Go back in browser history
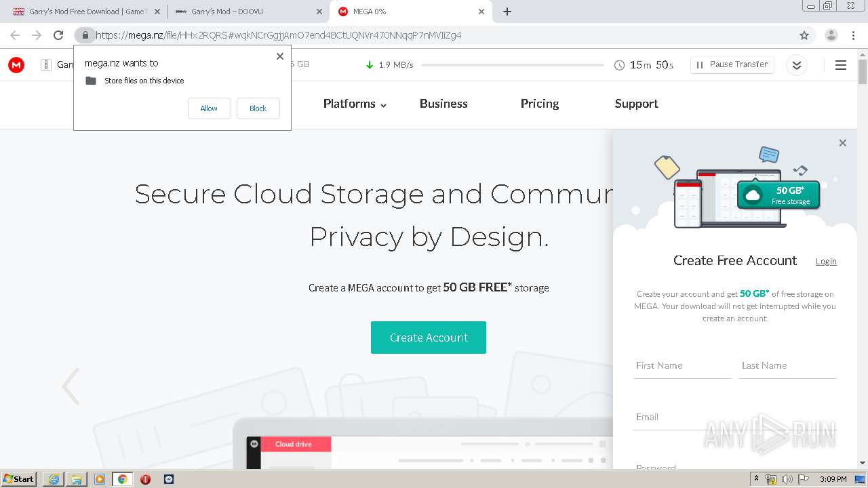 15,35
